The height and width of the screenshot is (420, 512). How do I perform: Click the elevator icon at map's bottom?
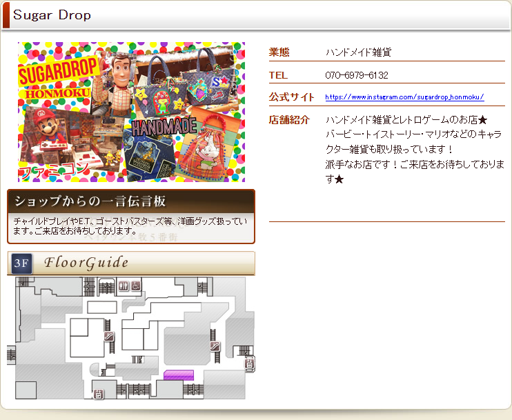(99, 394)
